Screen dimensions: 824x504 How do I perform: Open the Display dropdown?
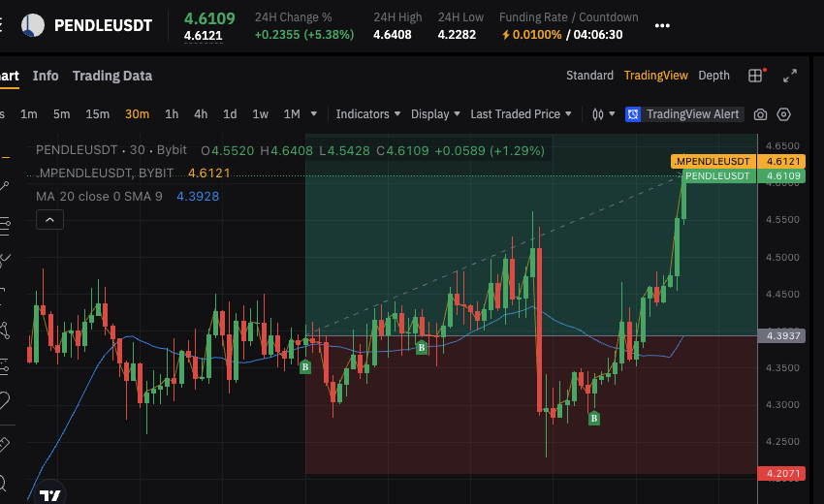point(435,114)
